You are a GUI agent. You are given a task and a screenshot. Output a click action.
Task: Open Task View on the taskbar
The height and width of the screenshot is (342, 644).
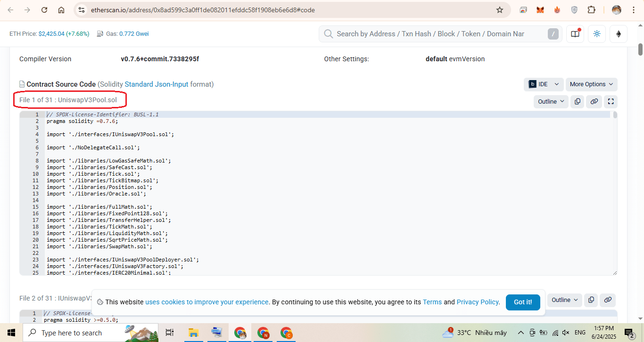[x=170, y=333]
